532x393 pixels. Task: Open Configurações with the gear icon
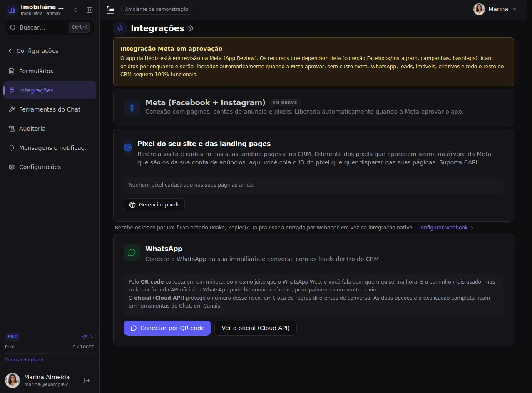50,167
